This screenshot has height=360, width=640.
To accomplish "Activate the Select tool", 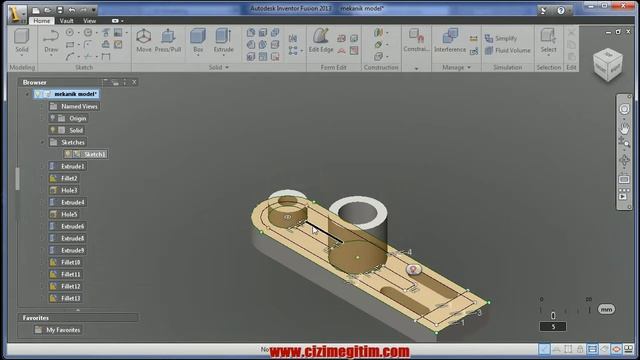I will 548,41.
